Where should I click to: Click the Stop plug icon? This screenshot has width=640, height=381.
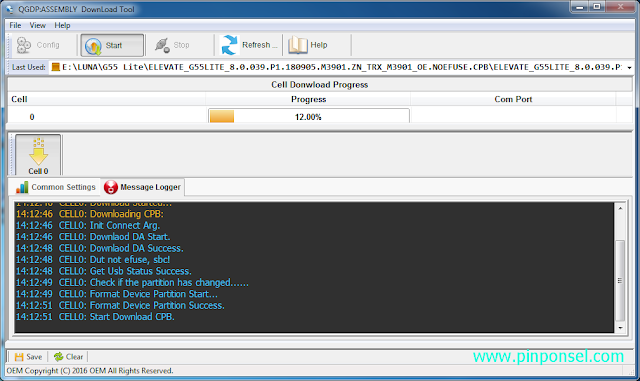(x=162, y=45)
